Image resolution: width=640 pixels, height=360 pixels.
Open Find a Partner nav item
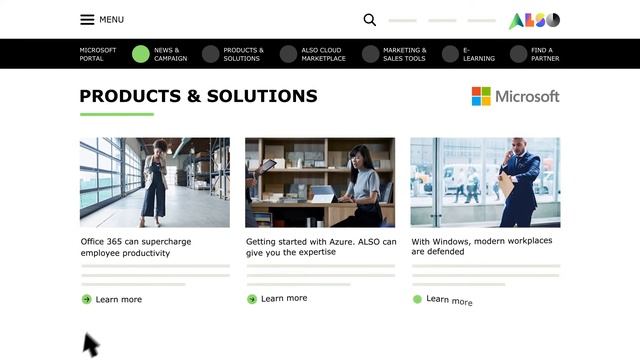click(x=545, y=54)
